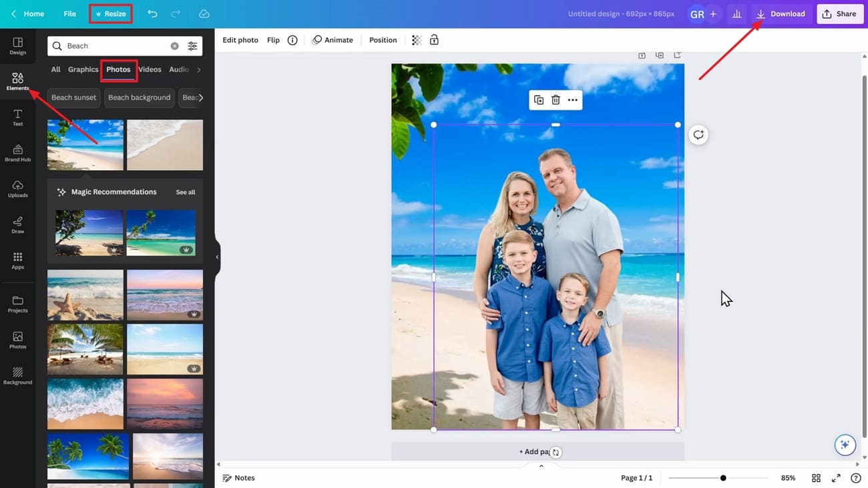The height and width of the screenshot is (488, 868).
Task: Collapse the Elements side panel
Action: pos(217,256)
